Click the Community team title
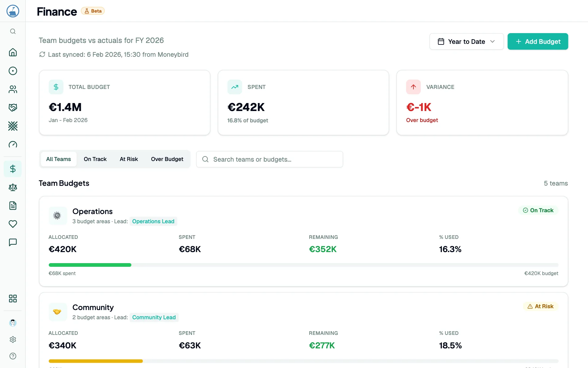 click(x=93, y=307)
